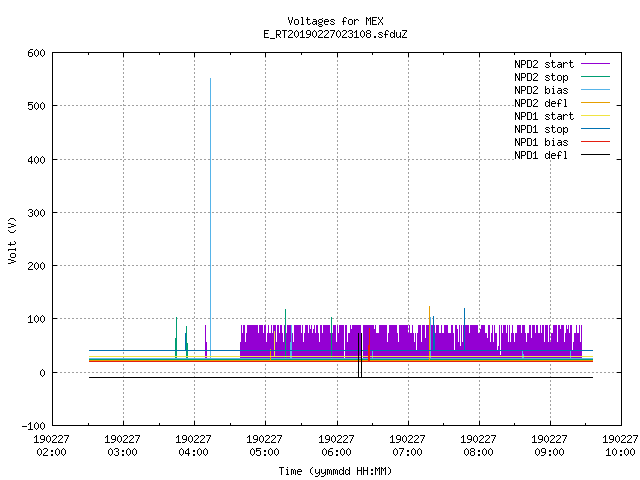This screenshot has height=480, width=640.
Task: Click the 'NPD1 start' legend label
Action: (544, 116)
